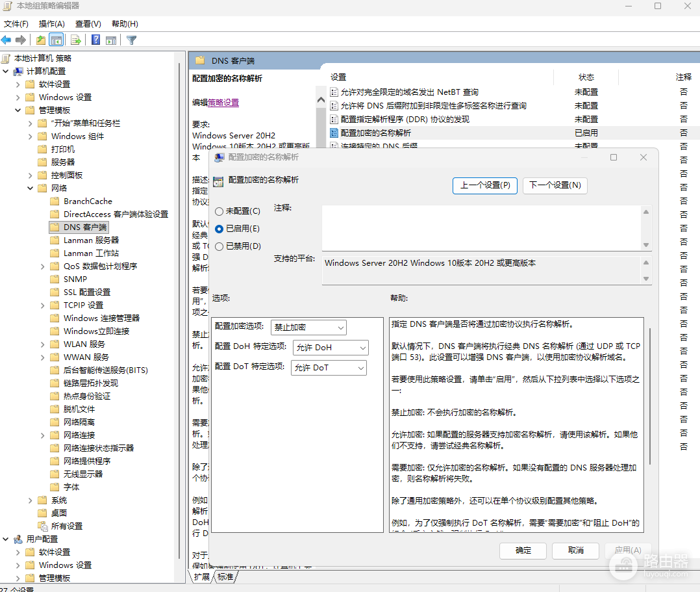
Task: Open the Help toolbar icon
Action: click(x=96, y=40)
